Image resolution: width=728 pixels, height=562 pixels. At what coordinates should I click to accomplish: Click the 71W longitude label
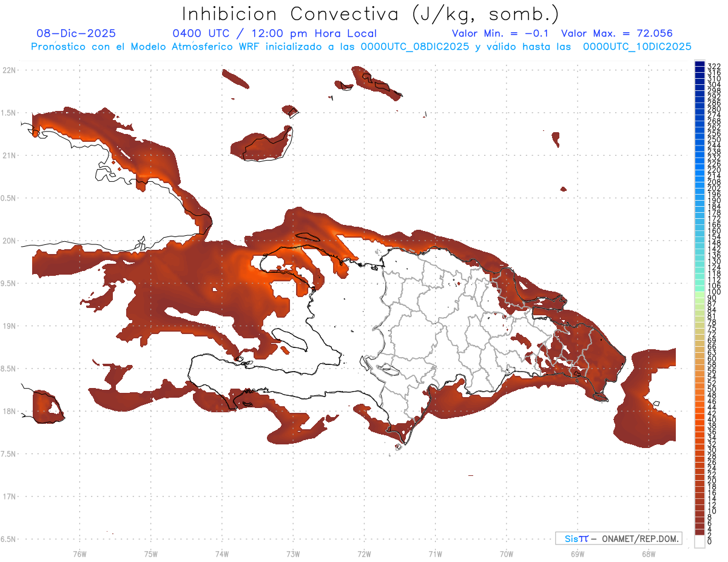(x=435, y=554)
